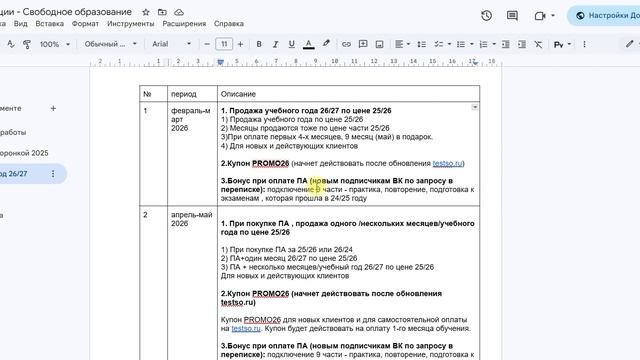
Task: Star the Свободное образование document
Action: coord(146,12)
